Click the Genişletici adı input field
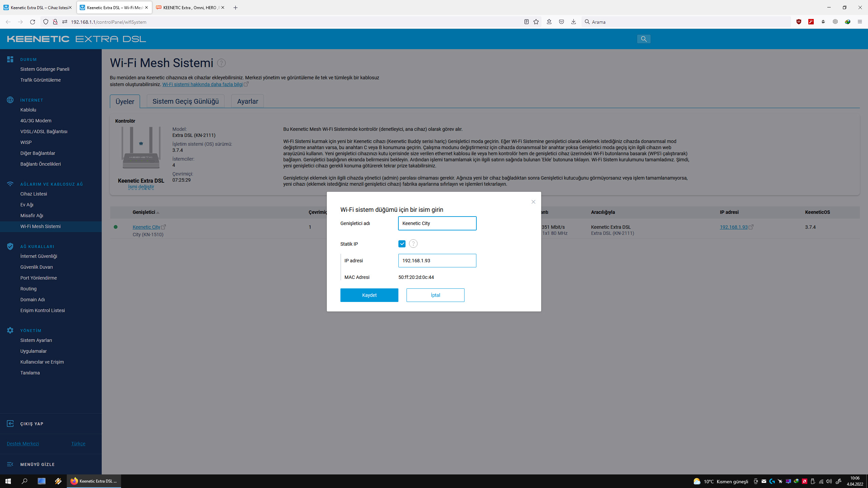The height and width of the screenshot is (488, 868). [437, 223]
